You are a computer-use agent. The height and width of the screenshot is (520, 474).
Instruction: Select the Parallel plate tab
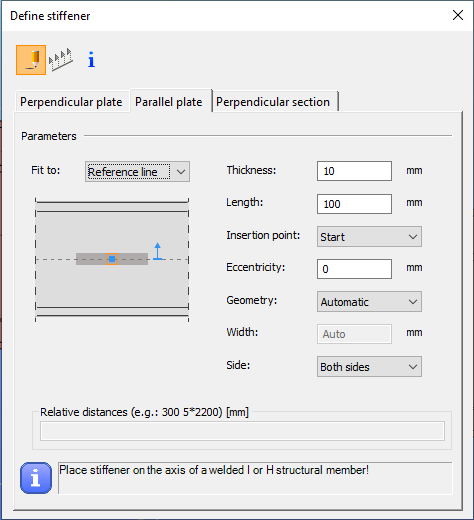[169, 102]
